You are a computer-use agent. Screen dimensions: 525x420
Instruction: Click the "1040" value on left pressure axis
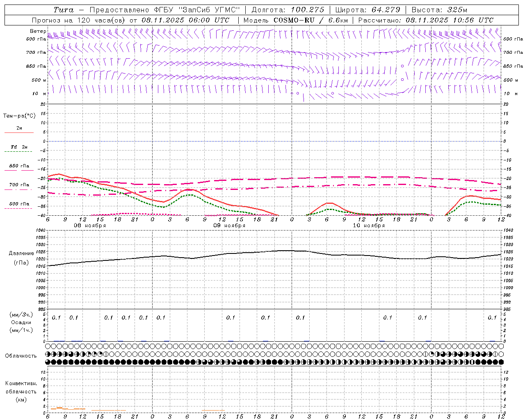pos(40,231)
